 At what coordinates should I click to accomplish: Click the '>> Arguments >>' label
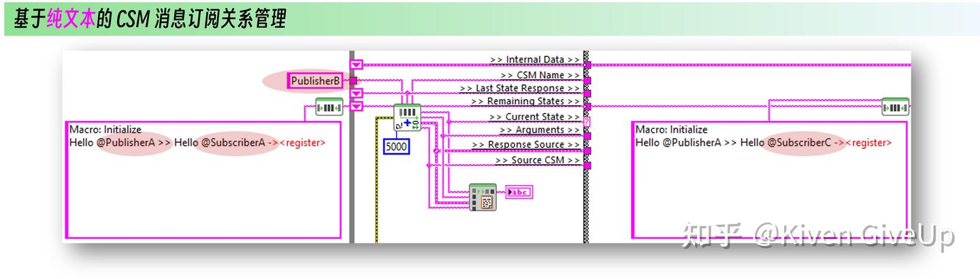(540, 130)
